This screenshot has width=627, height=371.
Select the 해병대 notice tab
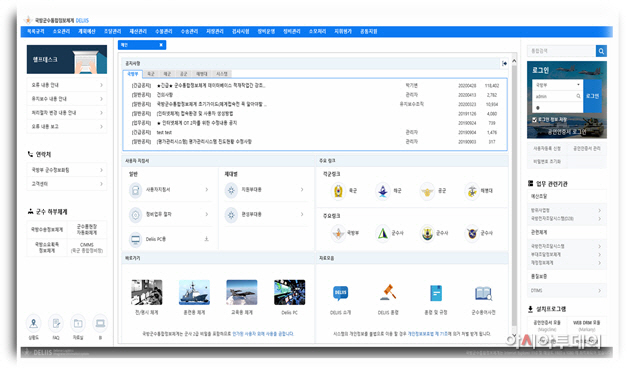tap(202, 74)
